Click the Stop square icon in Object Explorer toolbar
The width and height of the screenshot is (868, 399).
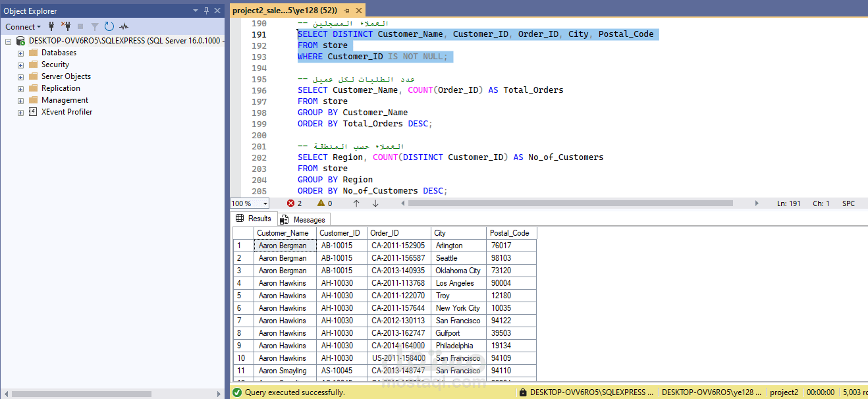[80, 26]
